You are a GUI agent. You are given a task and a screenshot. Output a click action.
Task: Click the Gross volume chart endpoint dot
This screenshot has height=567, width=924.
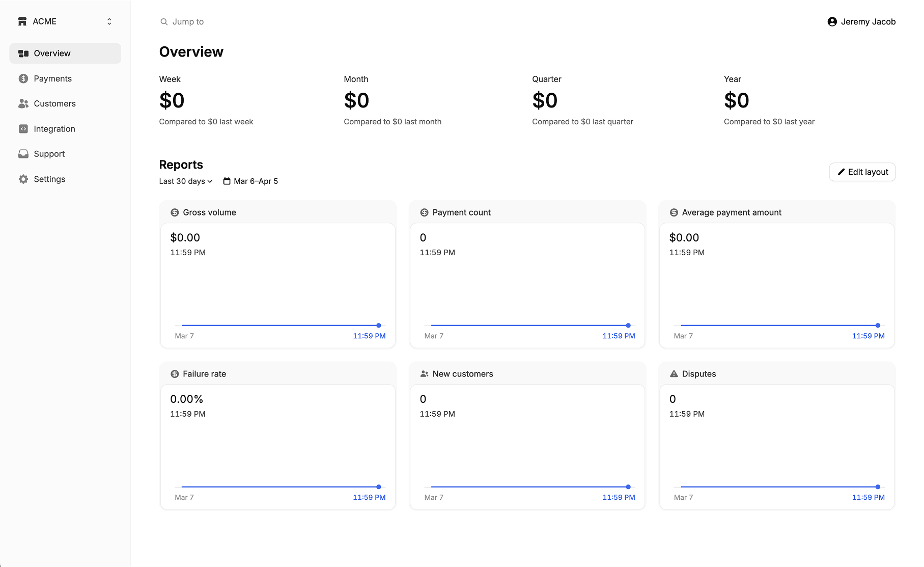pyautogui.click(x=379, y=326)
